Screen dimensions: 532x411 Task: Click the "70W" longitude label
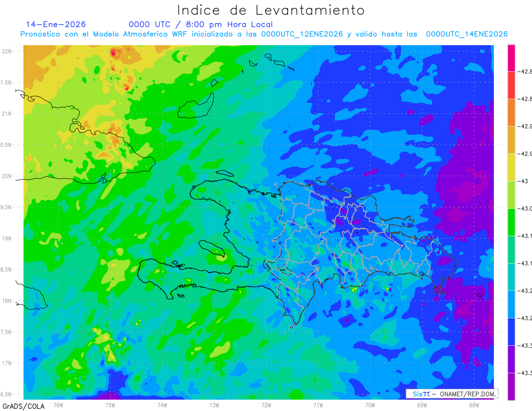(x=370, y=405)
